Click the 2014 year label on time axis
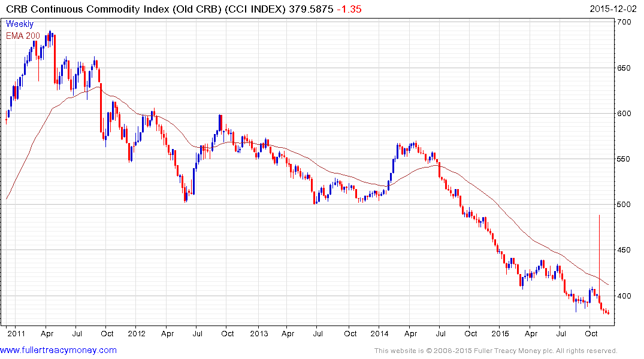The image size is (644, 359). click(379, 334)
